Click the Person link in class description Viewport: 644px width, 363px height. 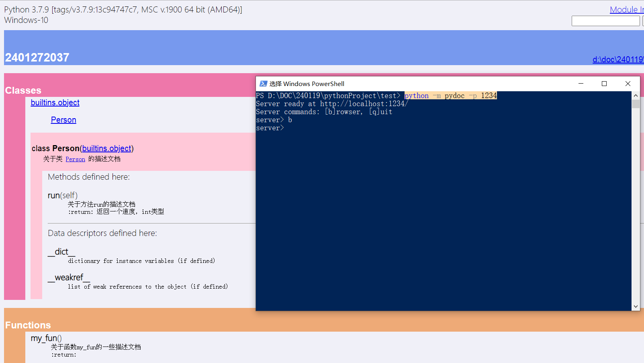coord(76,159)
